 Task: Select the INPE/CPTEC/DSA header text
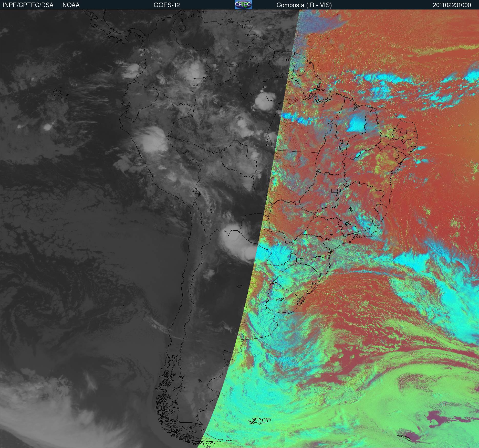click(28, 5)
